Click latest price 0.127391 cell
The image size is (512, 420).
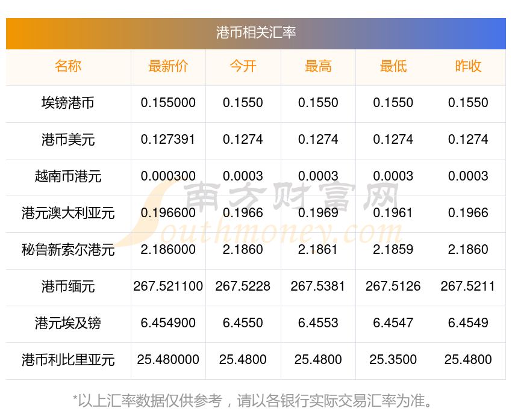[x=168, y=140]
